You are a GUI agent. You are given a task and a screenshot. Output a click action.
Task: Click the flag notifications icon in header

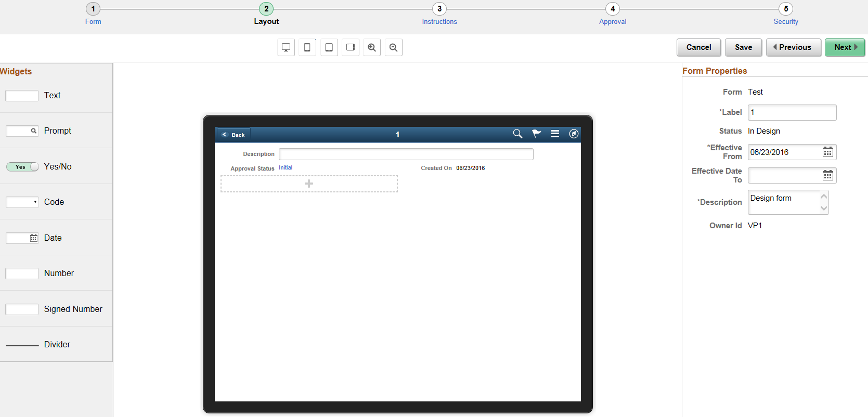pos(536,134)
